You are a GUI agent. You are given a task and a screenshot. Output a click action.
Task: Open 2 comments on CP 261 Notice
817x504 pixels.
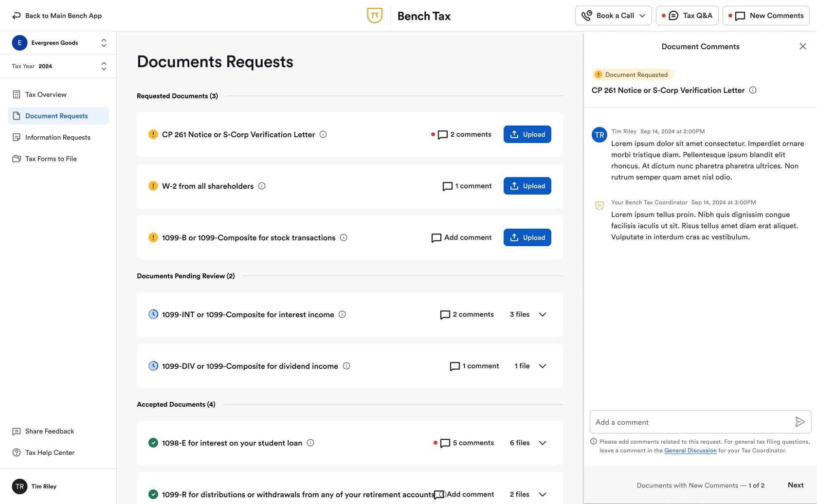(464, 134)
